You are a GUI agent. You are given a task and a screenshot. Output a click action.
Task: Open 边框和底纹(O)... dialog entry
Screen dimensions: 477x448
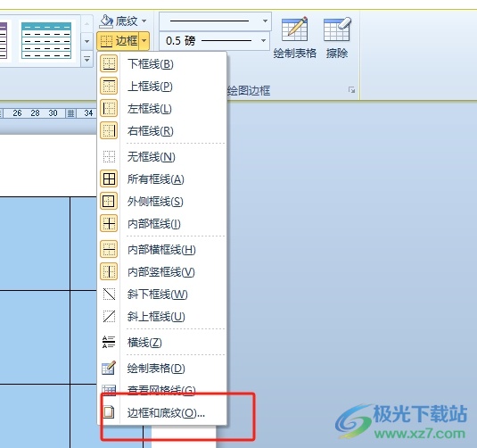click(162, 412)
